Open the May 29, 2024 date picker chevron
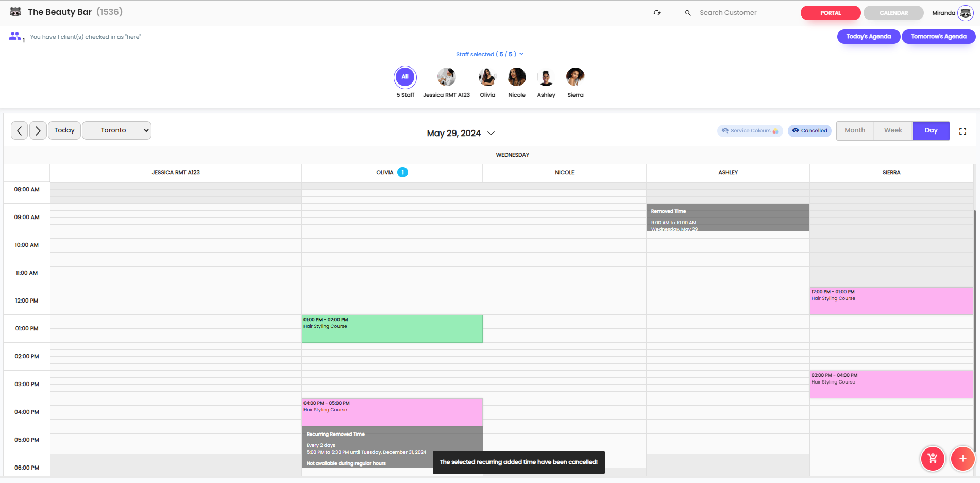The height and width of the screenshot is (483, 980). click(491, 133)
